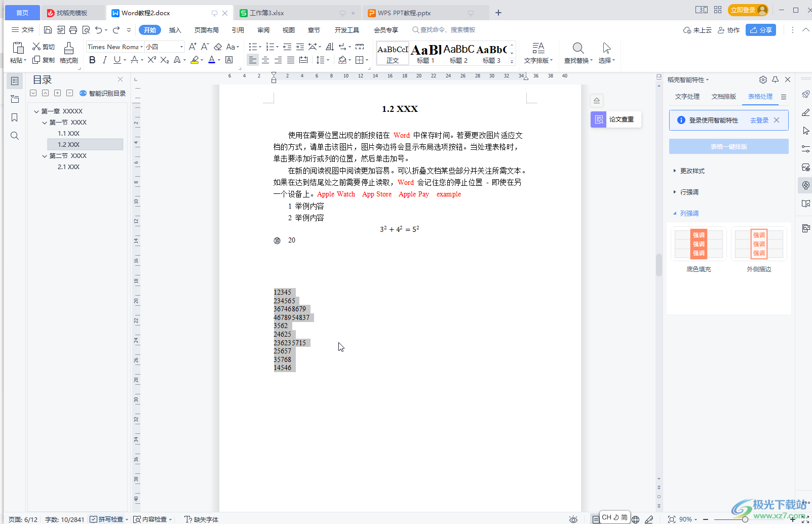Open the 审阅 ribbon tab
812x524 pixels.
coord(263,30)
